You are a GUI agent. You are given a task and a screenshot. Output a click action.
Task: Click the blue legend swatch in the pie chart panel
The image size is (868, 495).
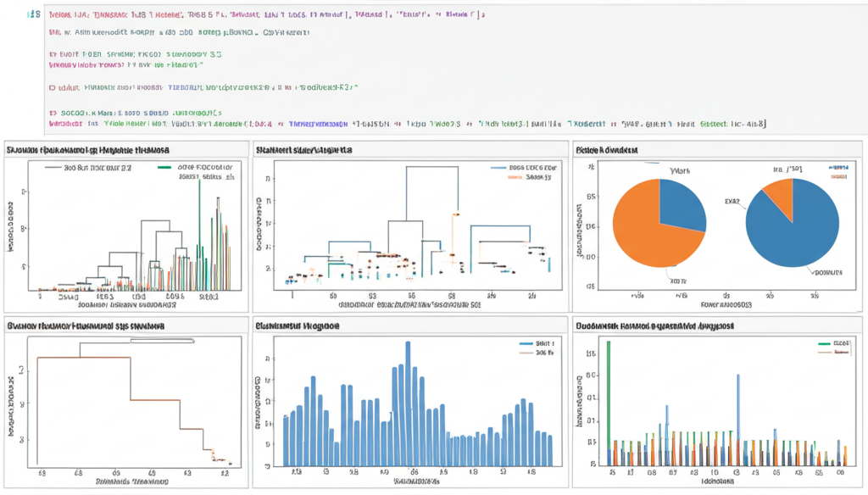click(x=838, y=168)
